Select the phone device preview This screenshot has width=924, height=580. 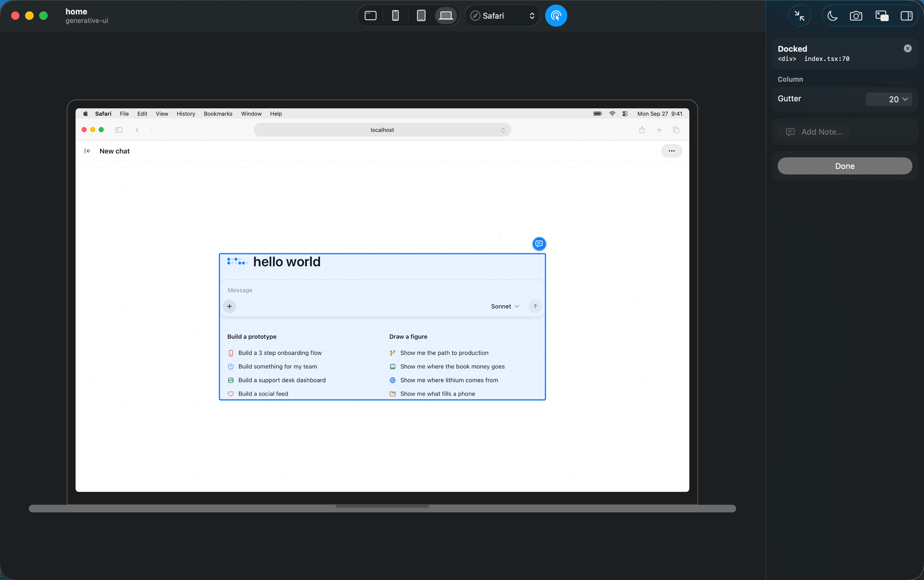coord(395,16)
